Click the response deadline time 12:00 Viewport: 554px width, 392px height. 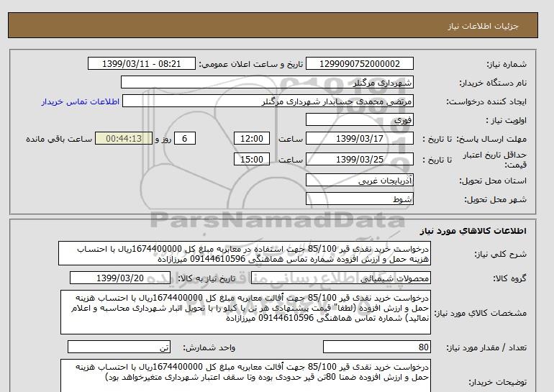coord(252,138)
